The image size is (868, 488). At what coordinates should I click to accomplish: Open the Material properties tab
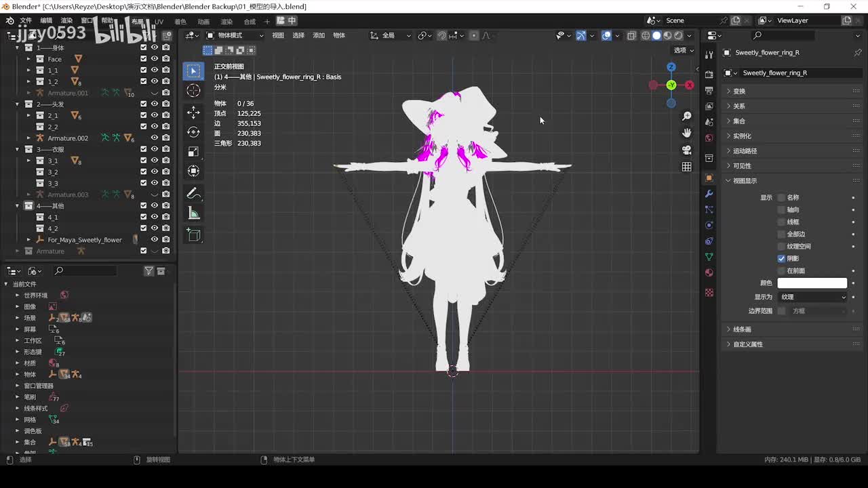709,272
